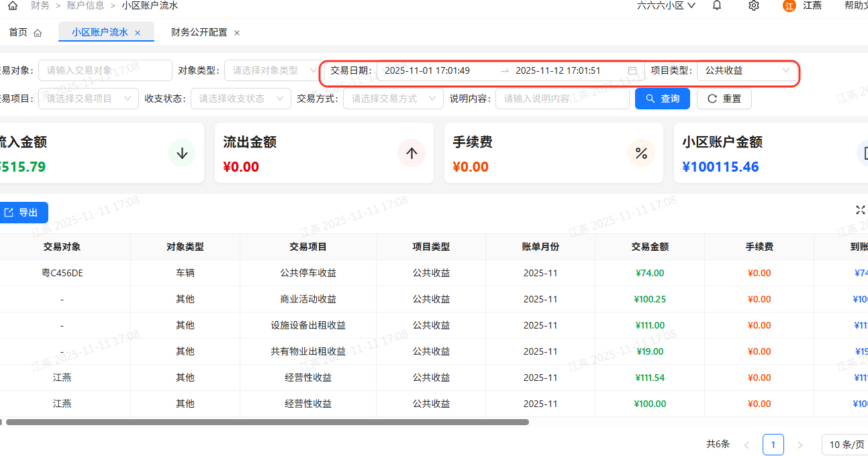Close the 小区账户流水 tab
The image size is (868, 456).
[x=138, y=32]
